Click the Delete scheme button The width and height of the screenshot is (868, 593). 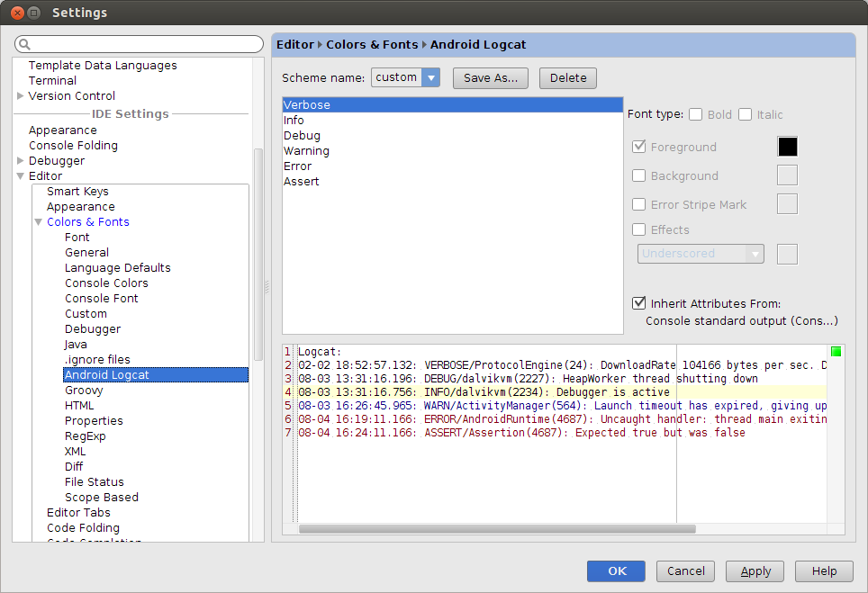click(x=568, y=78)
